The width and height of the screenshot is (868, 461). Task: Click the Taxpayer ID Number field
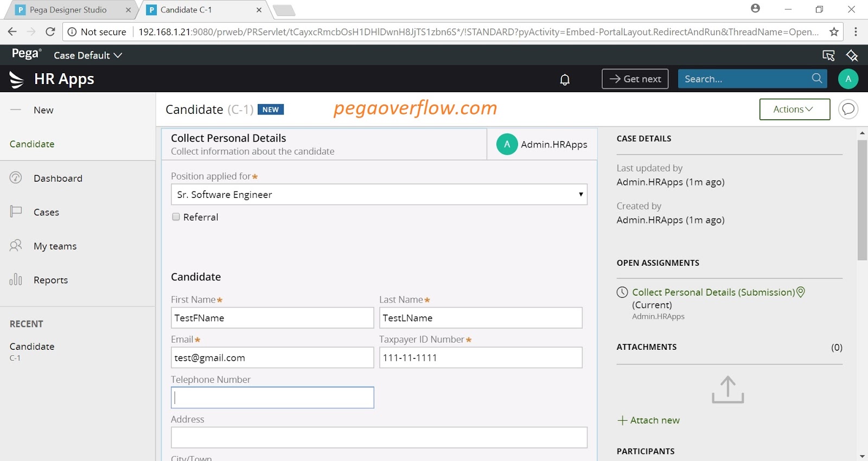click(481, 357)
